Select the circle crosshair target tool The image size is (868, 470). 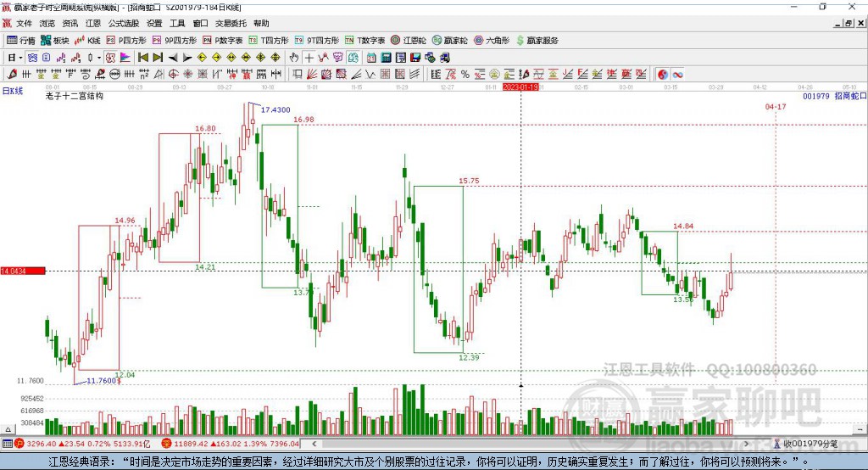[x=173, y=74]
